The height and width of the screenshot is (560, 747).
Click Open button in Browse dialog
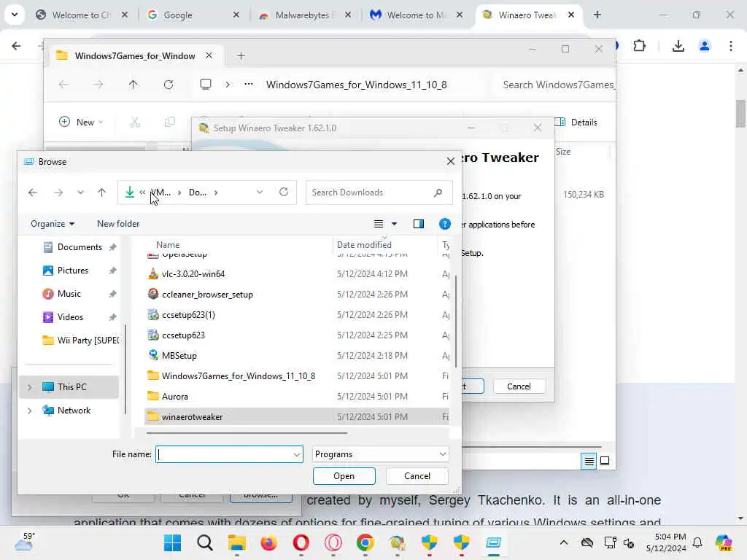pyautogui.click(x=344, y=476)
